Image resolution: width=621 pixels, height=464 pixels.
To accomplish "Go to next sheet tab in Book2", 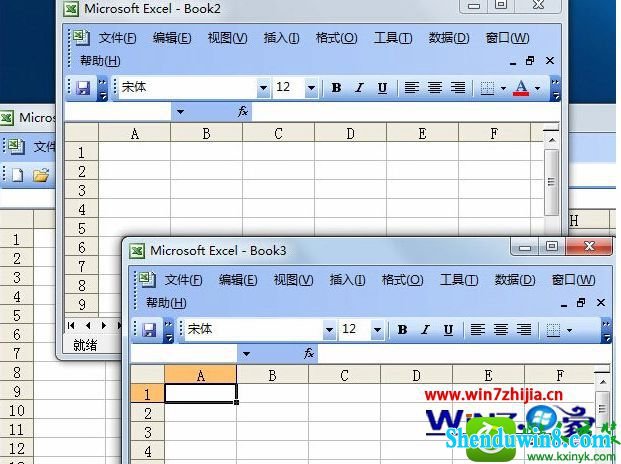I will coord(104,325).
